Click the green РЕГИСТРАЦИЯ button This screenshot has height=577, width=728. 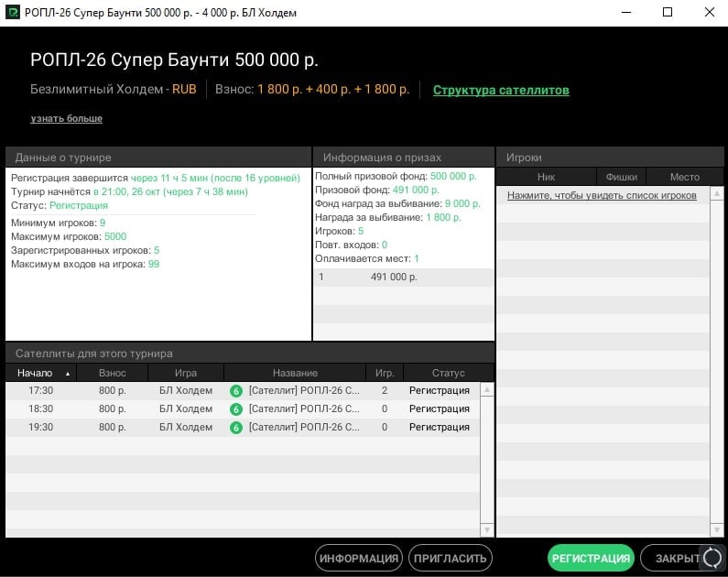pos(591,558)
